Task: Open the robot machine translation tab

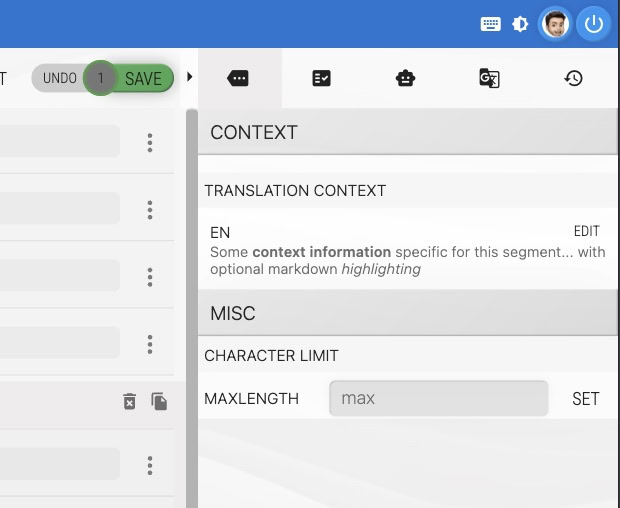Action: tap(405, 78)
